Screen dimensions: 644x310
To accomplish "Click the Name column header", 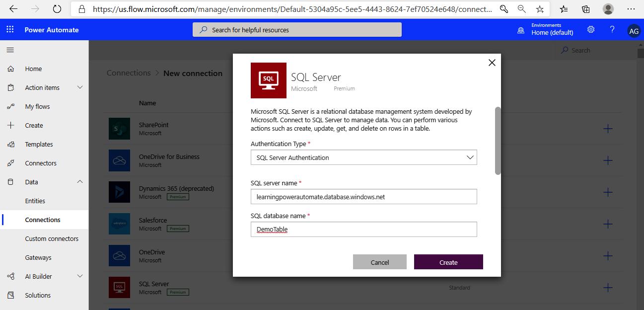I will pyautogui.click(x=147, y=103).
